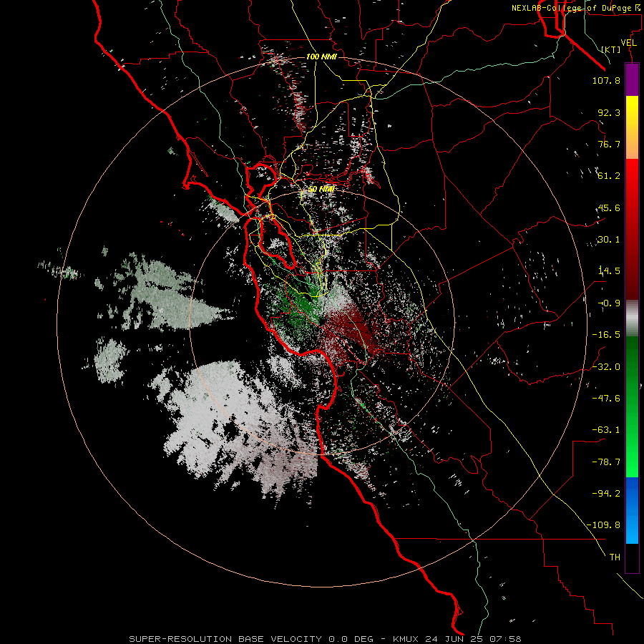Select the -94.2 legend value
644x644 pixels.
point(606,494)
